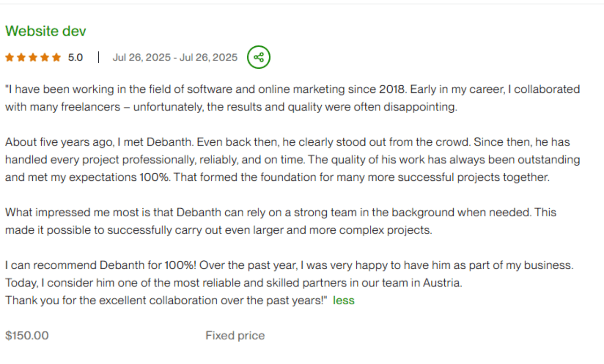This screenshot has height=364, width=604.
Task: Click the fourth star icon
Action: (44, 57)
